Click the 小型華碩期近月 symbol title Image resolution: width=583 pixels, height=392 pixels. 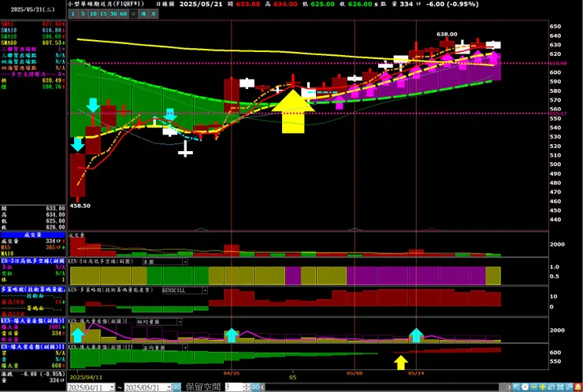(106, 4)
